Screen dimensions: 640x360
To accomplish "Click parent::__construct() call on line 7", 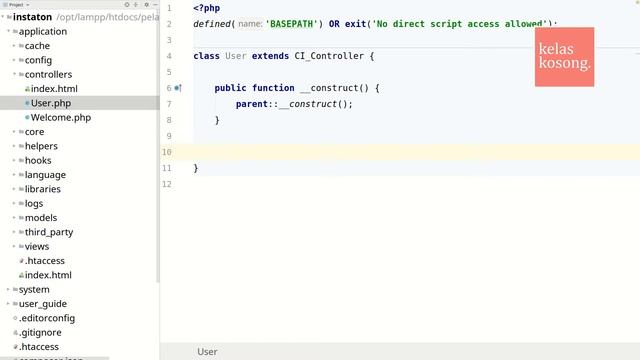I will coord(294,104).
